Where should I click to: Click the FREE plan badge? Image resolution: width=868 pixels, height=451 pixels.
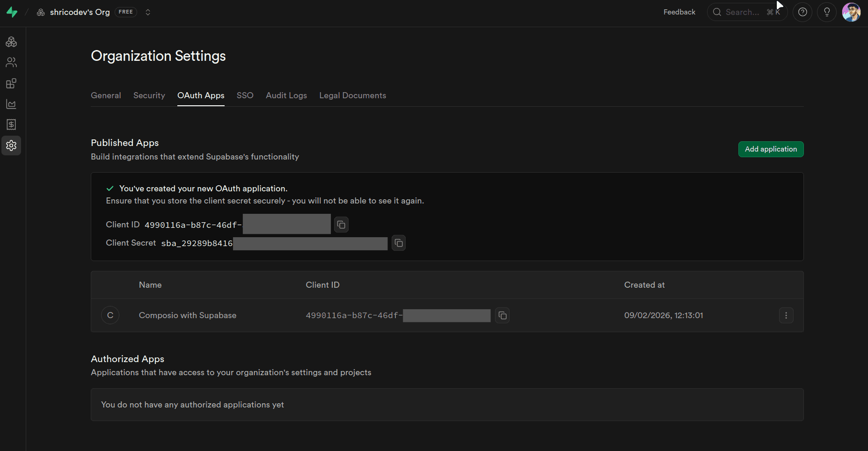click(x=125, y=12)
